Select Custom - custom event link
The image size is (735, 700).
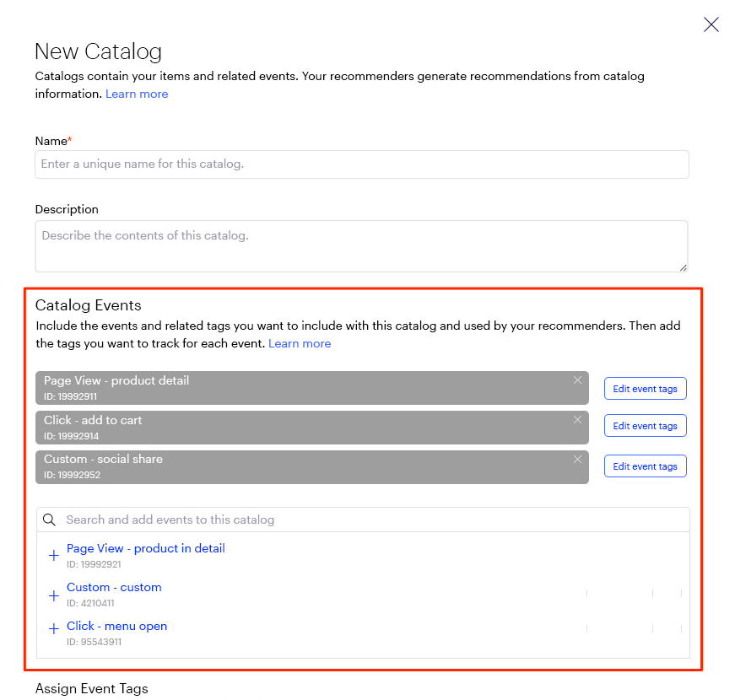(x=114, y=587)
